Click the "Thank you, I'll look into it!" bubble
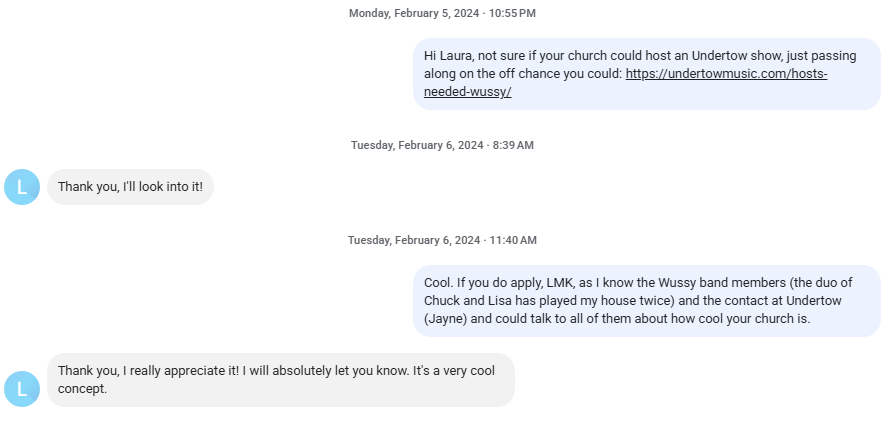This screenshot has height=421, width=881. [x=130, y=187]
